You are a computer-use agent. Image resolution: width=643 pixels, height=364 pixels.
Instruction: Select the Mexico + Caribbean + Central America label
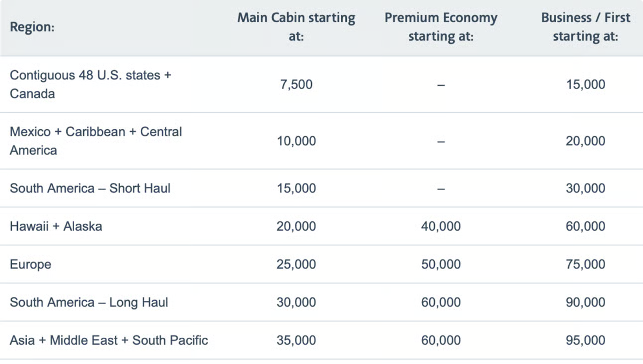click(96, 141)
